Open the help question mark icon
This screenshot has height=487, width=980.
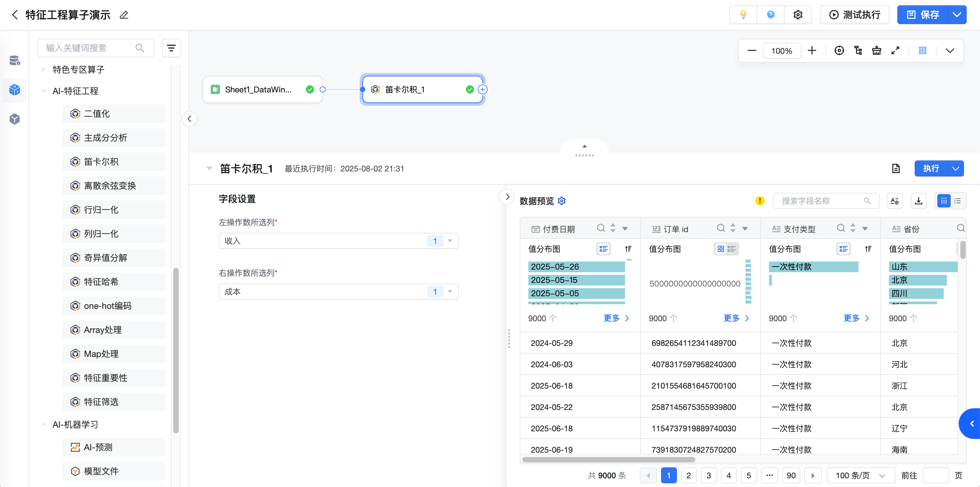770,15
